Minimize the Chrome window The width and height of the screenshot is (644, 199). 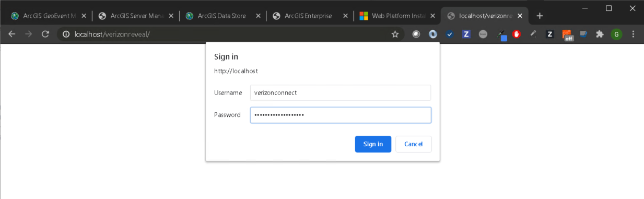coord(585,8)
